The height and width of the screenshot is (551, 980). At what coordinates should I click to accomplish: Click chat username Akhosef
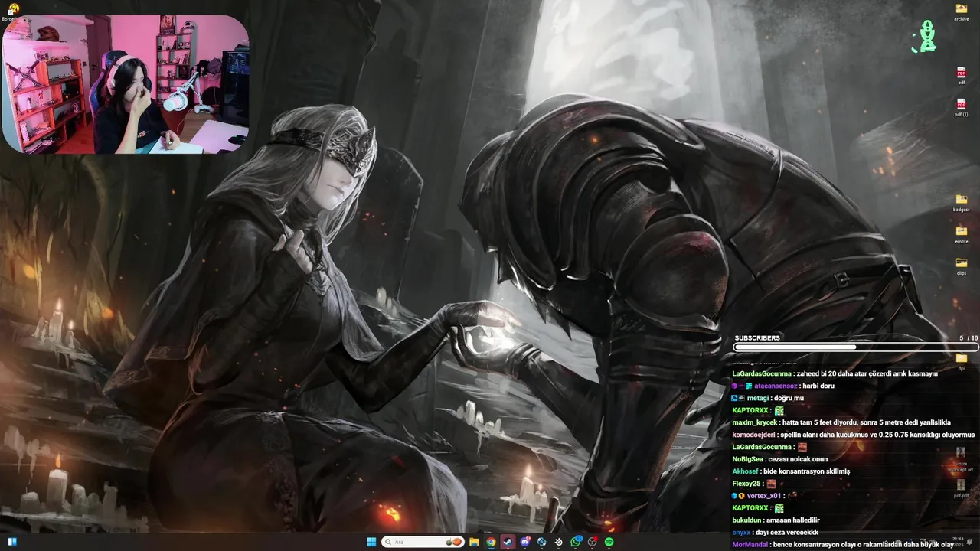tap(746, 471)
